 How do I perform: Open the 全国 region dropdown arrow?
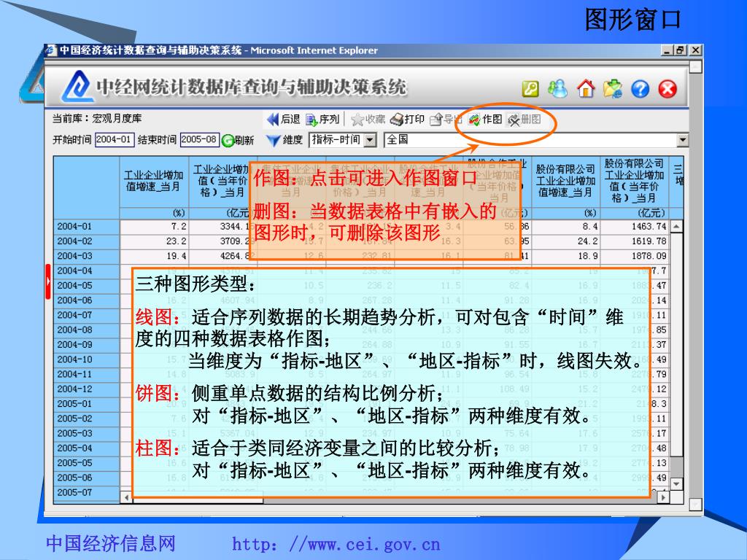683,140
